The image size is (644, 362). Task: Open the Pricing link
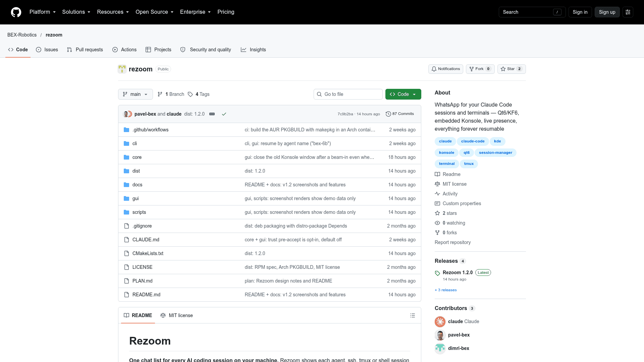226,12
